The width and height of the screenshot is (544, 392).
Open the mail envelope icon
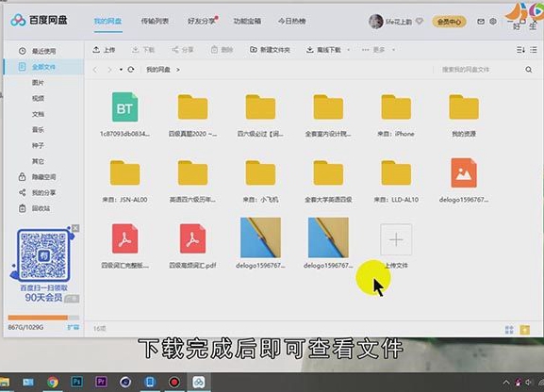tap(481, 22)
